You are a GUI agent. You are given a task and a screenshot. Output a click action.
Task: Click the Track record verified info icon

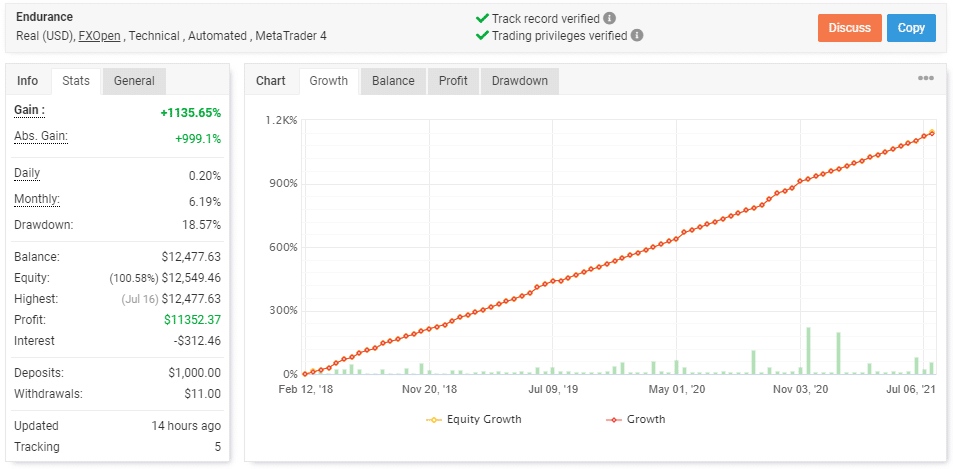click(x=610, y=18)
